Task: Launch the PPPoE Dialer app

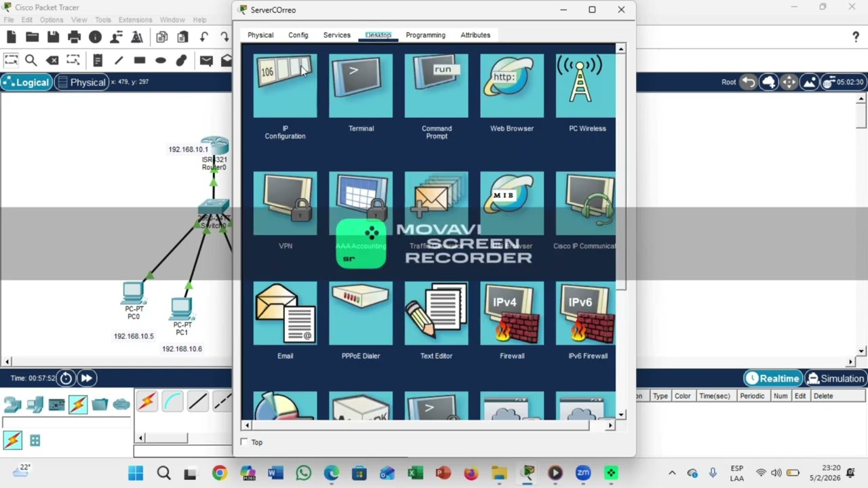Action: (361, 314)
